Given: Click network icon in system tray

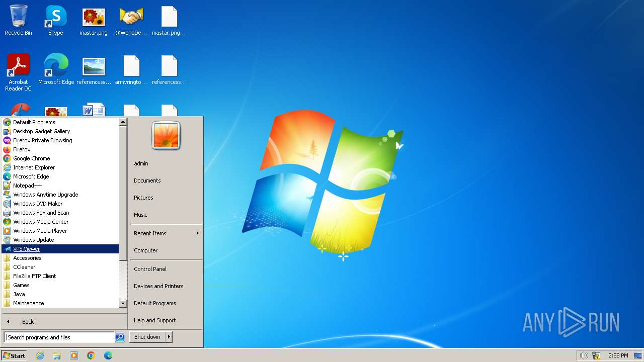Looking at the screenshot, I should pos(596,355).
